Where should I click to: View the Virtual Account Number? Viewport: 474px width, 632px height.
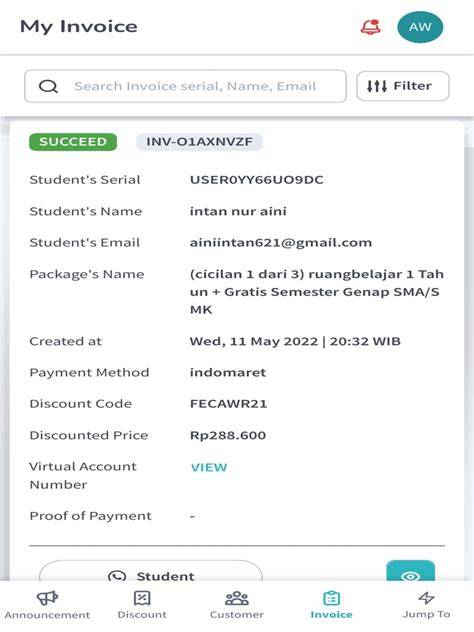pos(209,468)
